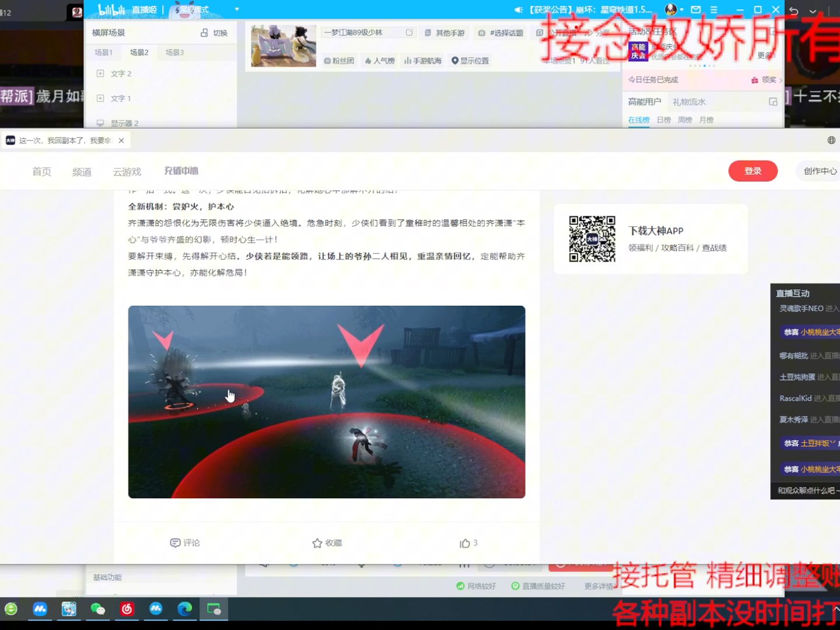840x630 pixels.
Task: Switch to 场景1 tab
Action: click(x=103, y=52)
